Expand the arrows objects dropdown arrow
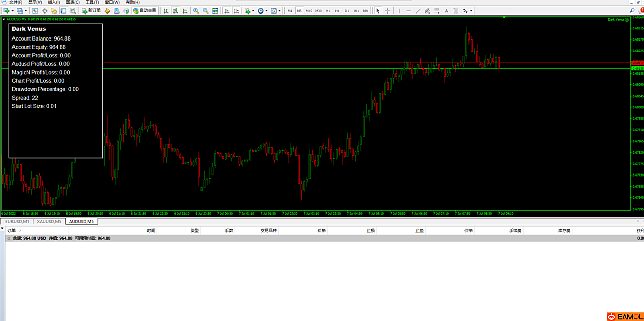644x321 pixels. 471,11
